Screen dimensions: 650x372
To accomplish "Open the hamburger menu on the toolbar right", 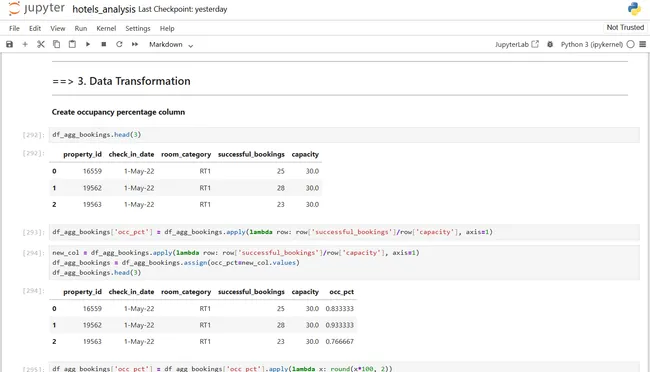I will [643, 44].
